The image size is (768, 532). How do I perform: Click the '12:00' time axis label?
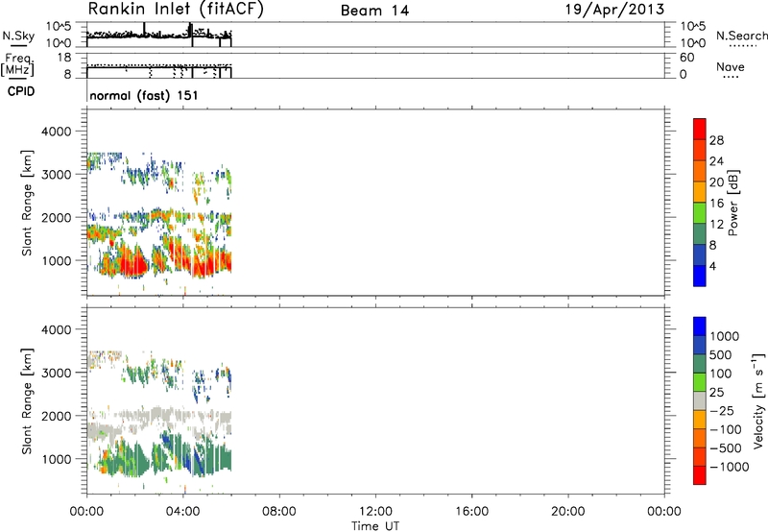(375, 512)
